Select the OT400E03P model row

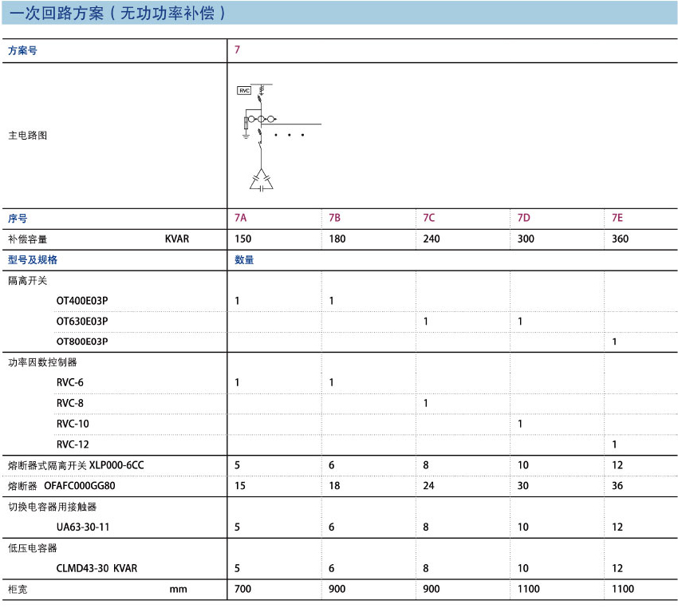(x=82, y=301)
